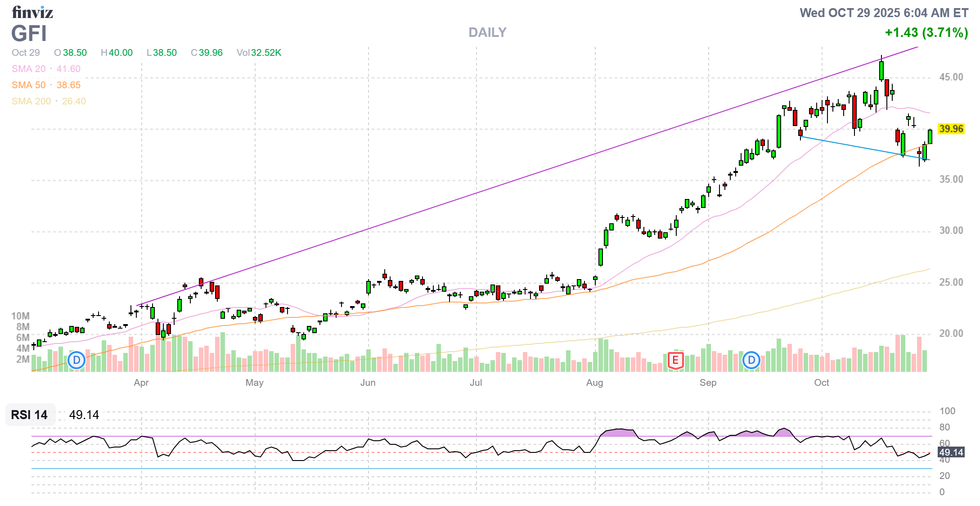Click the Vol 32.52K readout
The height and width of the screenshot is (506, 980).
point(259,53)
